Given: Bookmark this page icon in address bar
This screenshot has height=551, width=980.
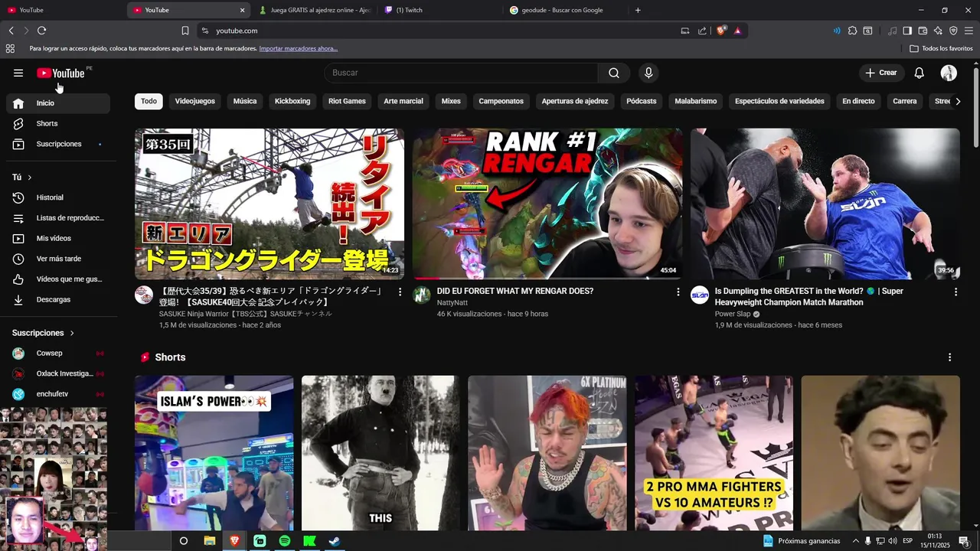Looking at the screenshot, I should (x=185, y=31).
